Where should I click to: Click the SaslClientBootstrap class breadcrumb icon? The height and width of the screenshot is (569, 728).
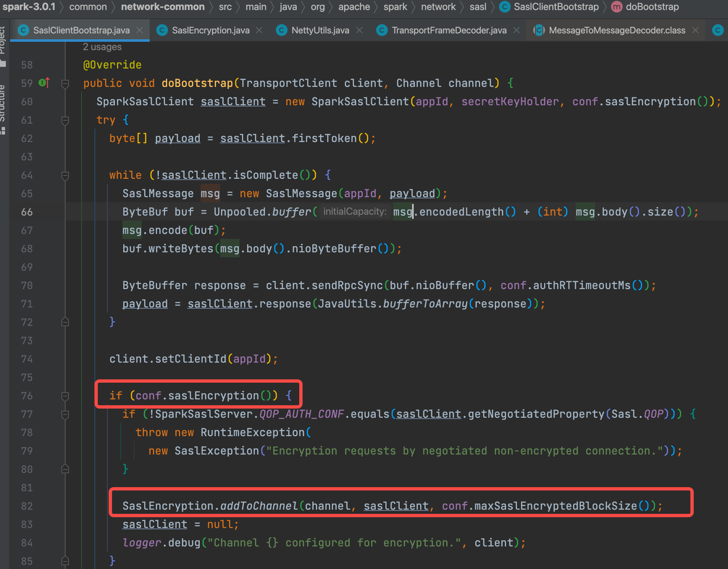point(505,7)
